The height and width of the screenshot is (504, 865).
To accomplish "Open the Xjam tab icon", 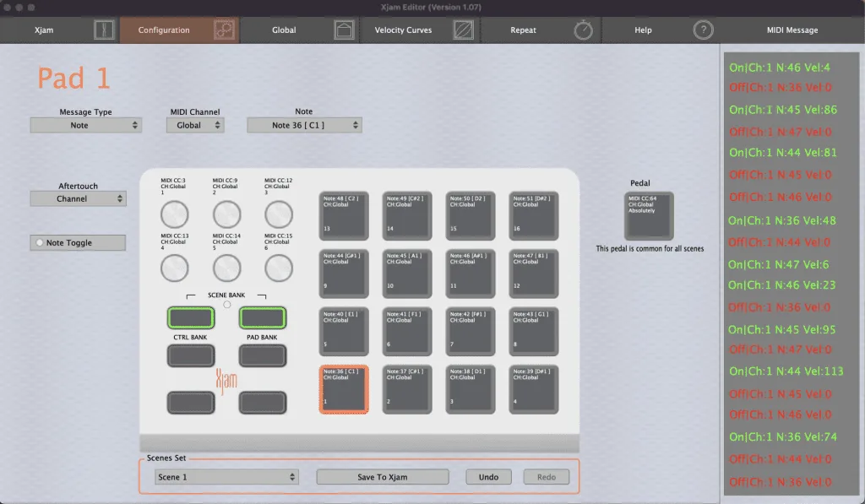I will [x=104, y=30].
